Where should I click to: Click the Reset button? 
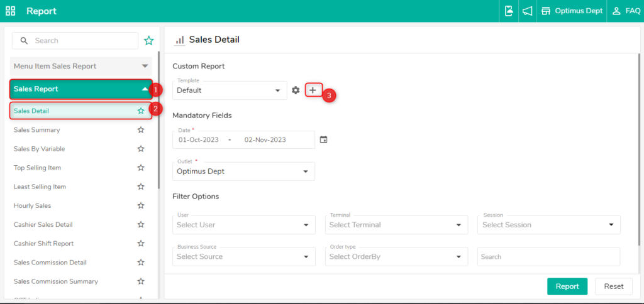point(614,286)
